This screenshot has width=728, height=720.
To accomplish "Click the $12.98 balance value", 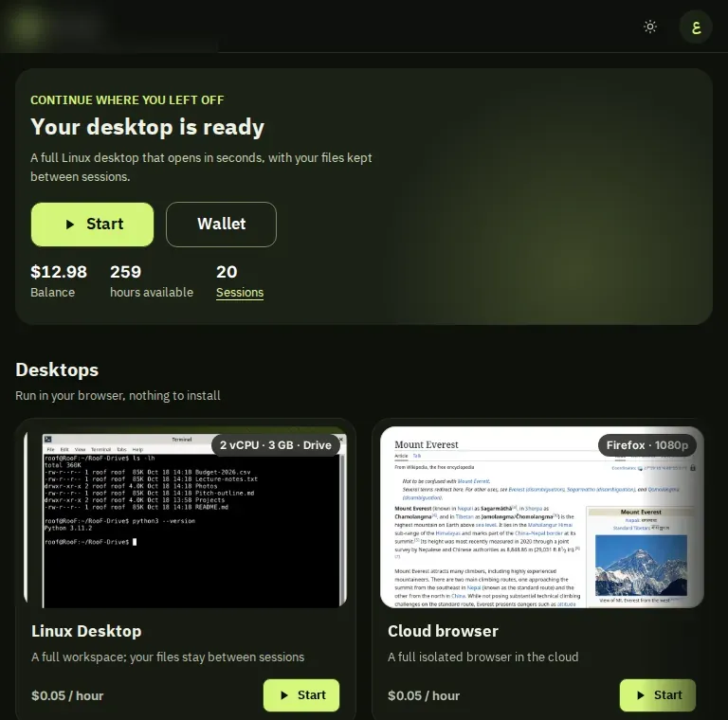I will coord(59,272).
